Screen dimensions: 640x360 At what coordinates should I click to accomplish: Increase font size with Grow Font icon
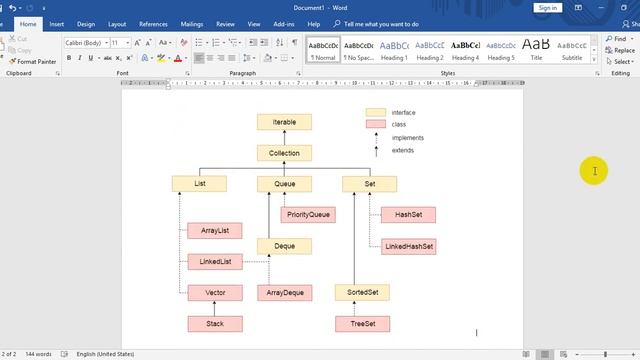138,43
